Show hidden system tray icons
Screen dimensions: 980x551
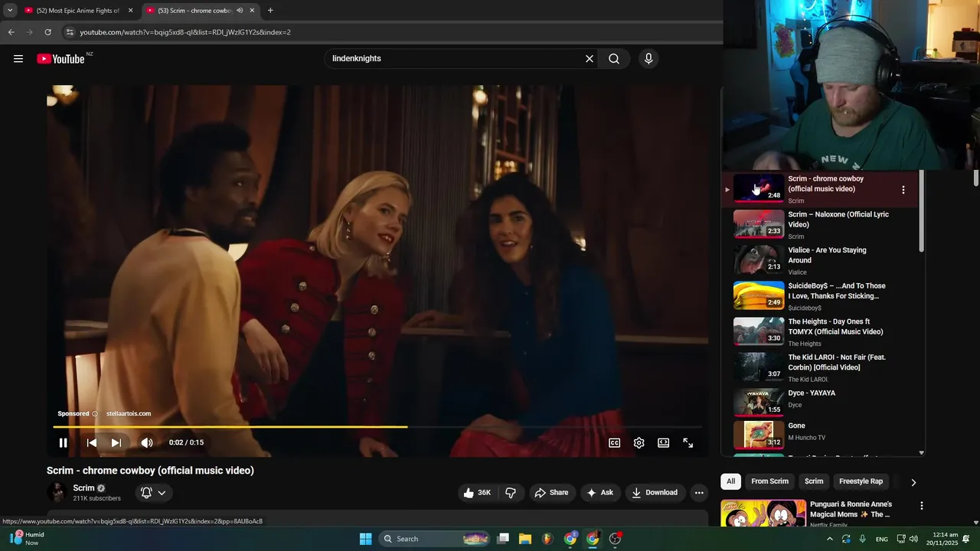829,539
